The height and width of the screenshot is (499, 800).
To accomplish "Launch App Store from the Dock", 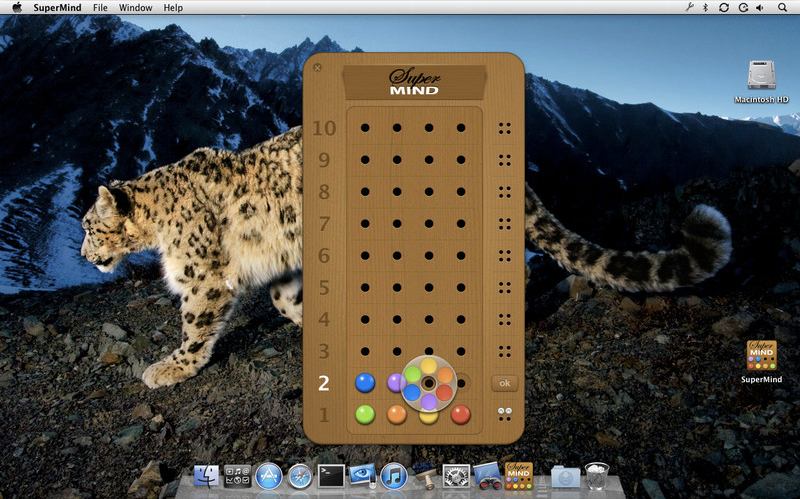I will tap(269, 477).
